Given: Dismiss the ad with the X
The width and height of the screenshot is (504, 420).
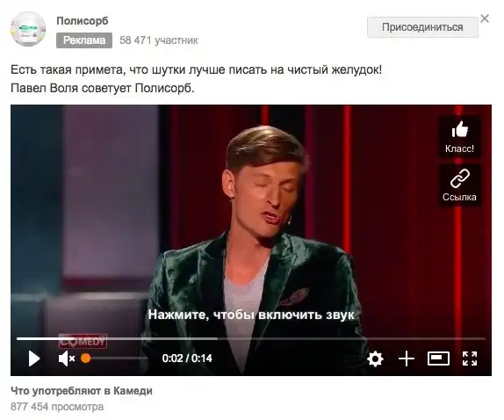Looking at the screenshot, I should pos(485,18).
